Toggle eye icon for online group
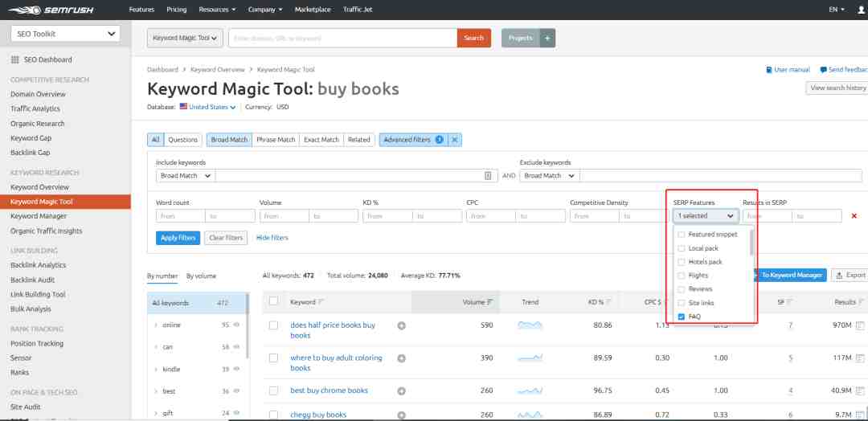 pyautogui.click(x=236, y=325)
